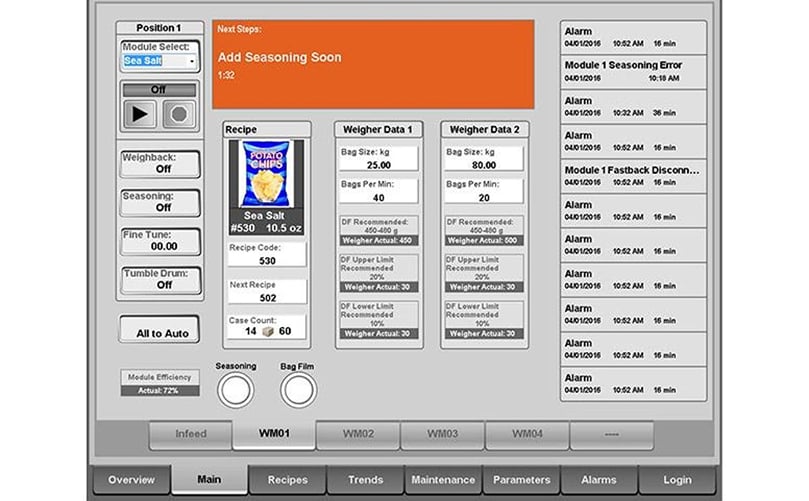Image resolution: width=809 pixels, height=501 pixels.
Task: Open the Overview screen
Action: (x=131, y=480)
